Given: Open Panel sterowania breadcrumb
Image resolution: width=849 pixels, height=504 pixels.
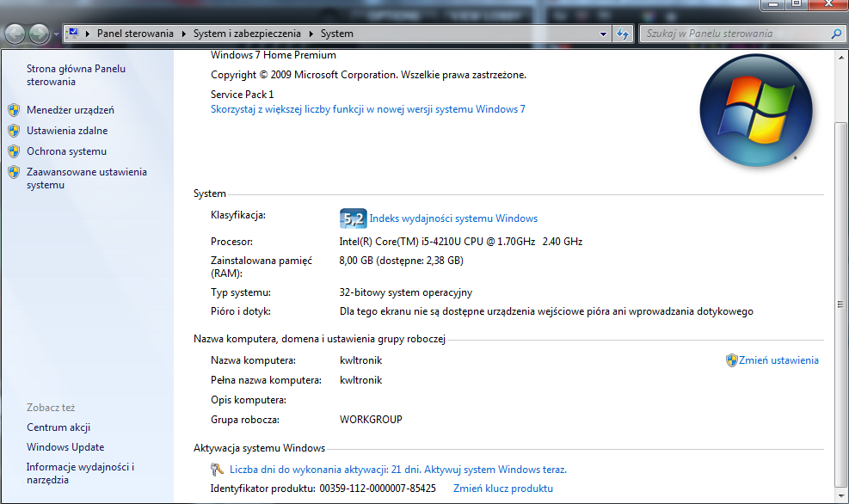Looking at the screenshot, I should pyautogui.click(x=135, y=34).
